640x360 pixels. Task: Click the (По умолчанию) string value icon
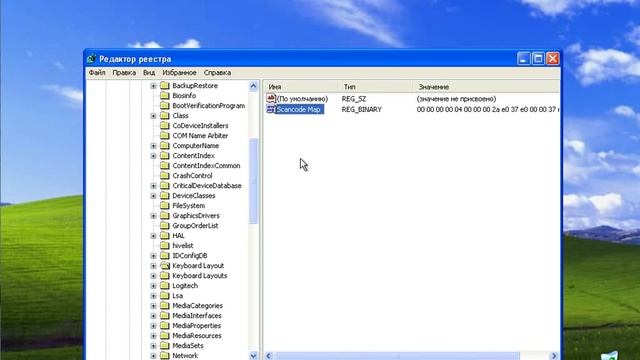pos(271,98)
